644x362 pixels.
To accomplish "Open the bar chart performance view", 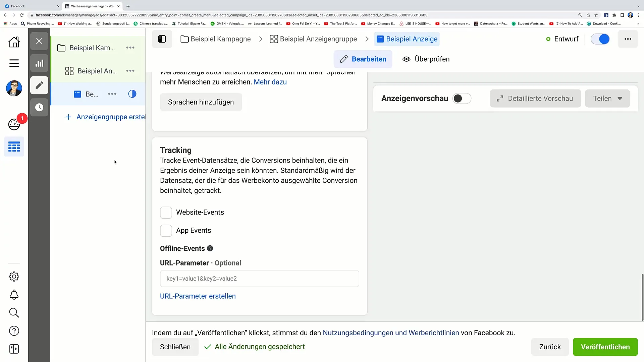I will 39,63.
